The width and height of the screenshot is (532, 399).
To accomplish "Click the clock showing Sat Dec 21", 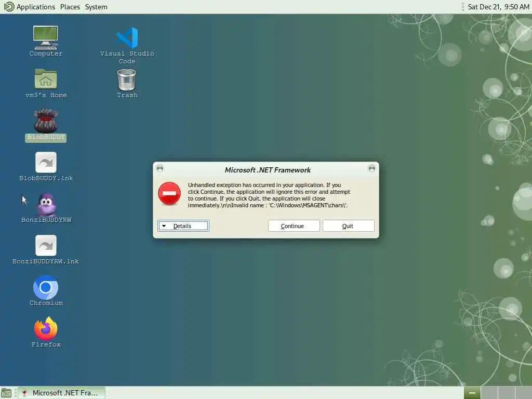I will (498, 7).
